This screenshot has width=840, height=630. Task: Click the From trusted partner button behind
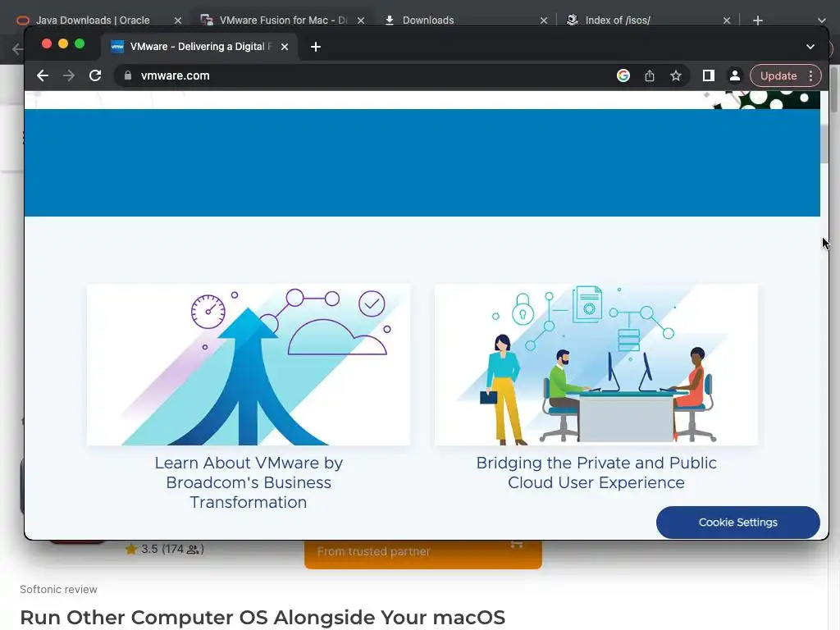423,554
